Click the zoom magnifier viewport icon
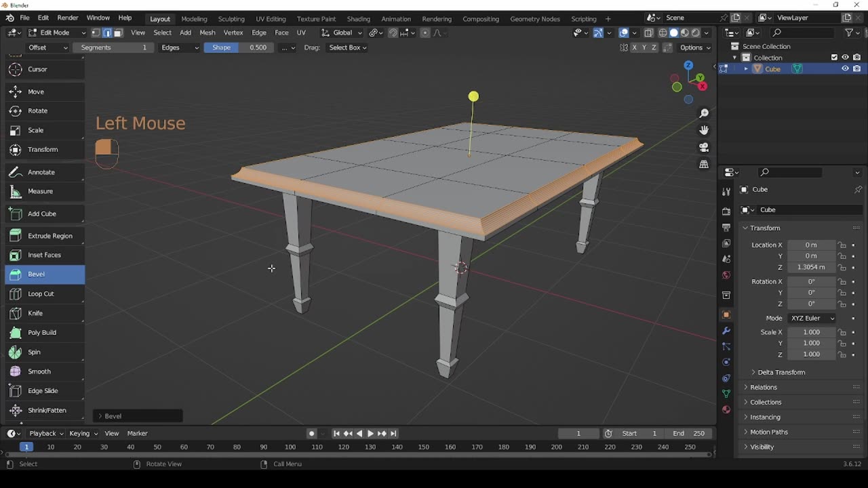Screen dimensions: 868x488 click(704, 113)
